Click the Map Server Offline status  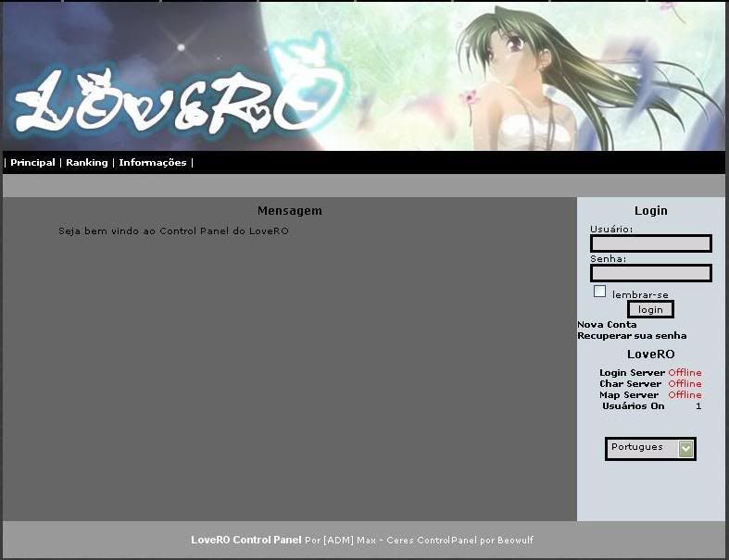click(x=685, y=395)
